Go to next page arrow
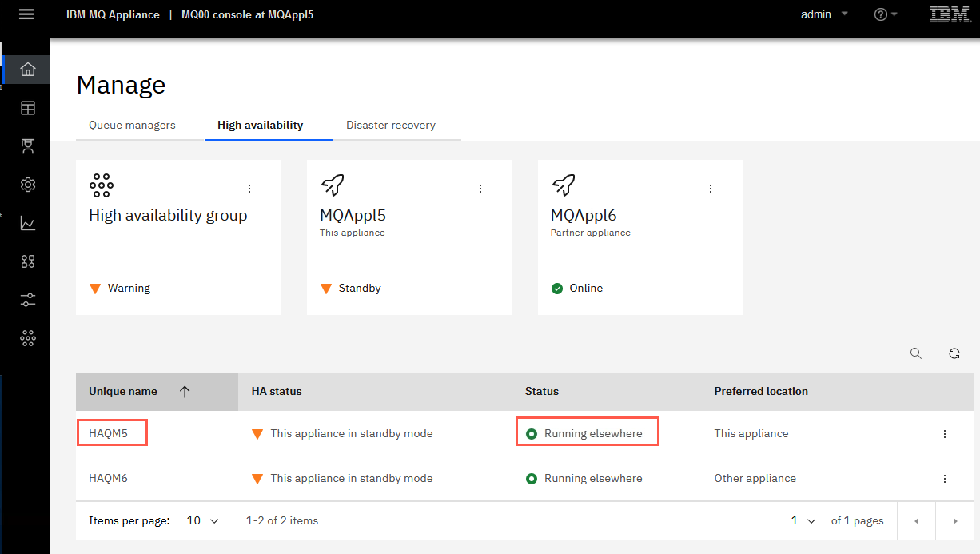The width and height of the screenshot is (980, 554). tap(955, 521)
